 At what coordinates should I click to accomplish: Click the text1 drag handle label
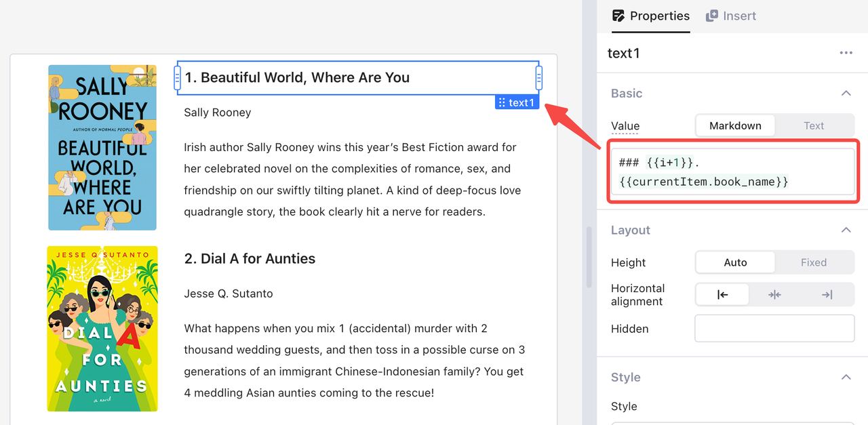coord(517,102)
